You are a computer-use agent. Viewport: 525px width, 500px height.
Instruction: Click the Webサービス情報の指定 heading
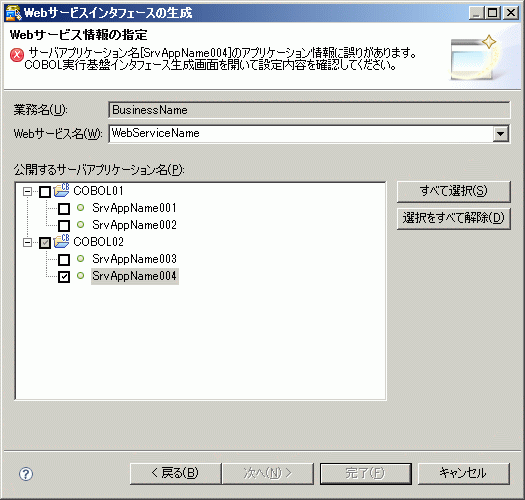(x=79, y=34)
